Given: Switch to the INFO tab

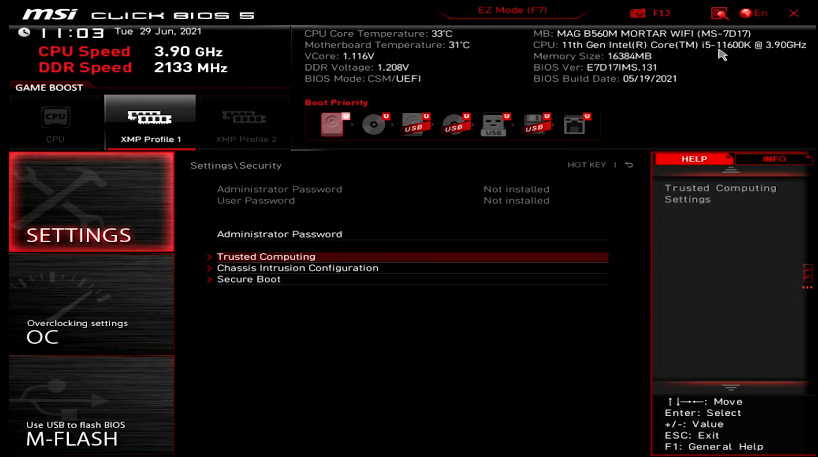Looking at the screenshot, I should click(774, 159).
